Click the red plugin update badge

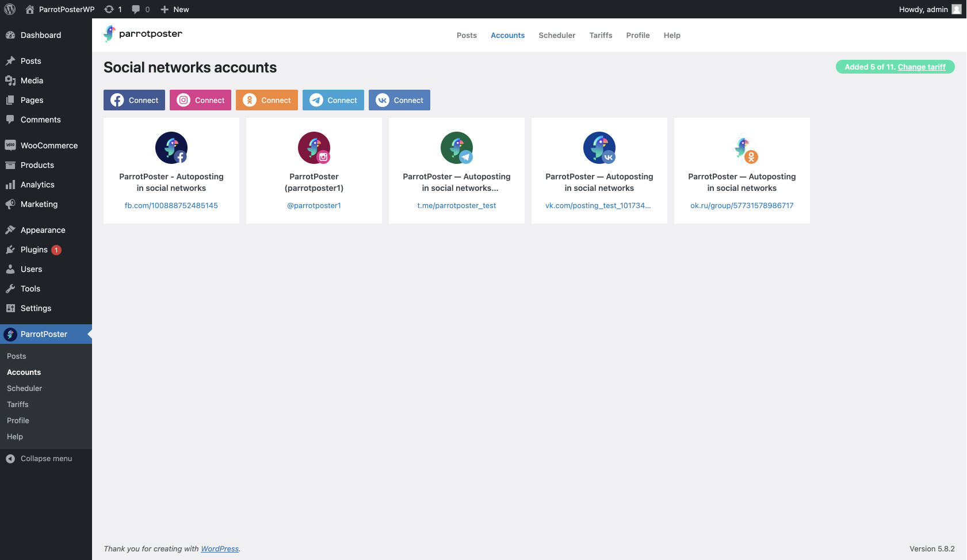click(x=56, y=250)
